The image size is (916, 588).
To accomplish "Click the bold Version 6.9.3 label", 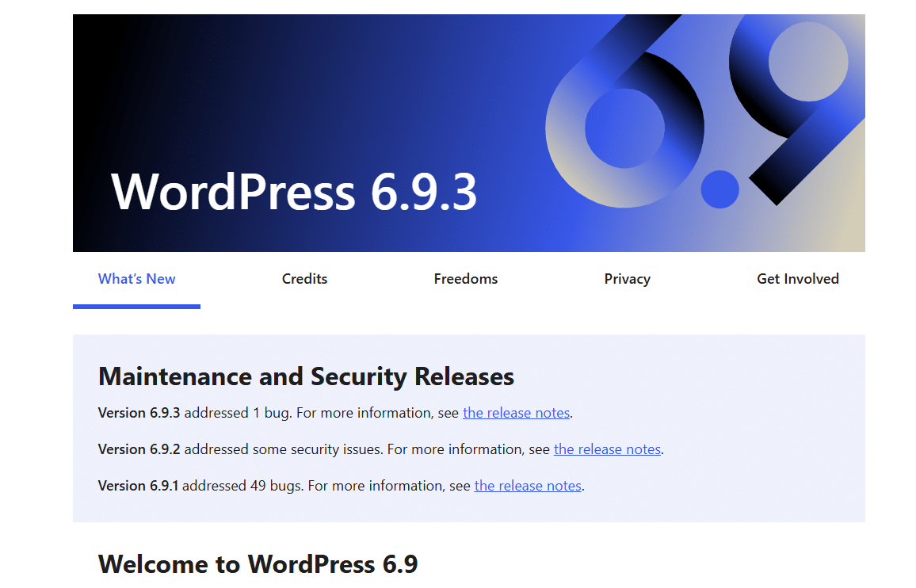I will tap(139, 413).
